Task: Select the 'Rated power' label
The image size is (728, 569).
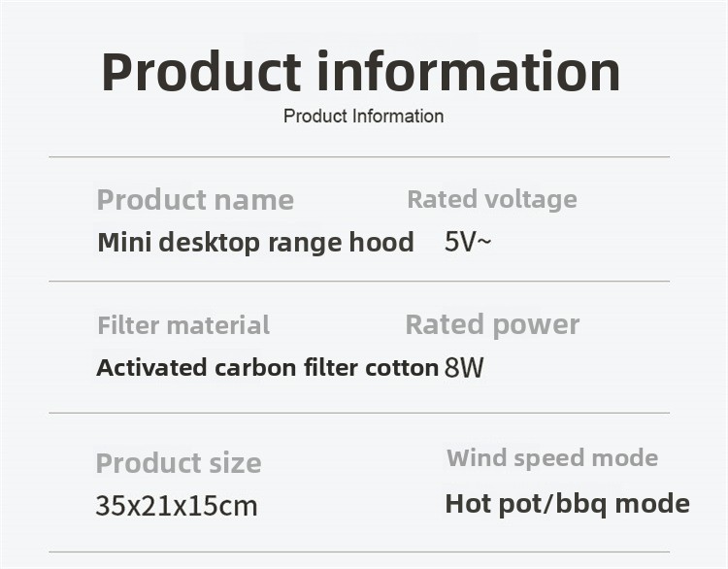Action: 492,324
